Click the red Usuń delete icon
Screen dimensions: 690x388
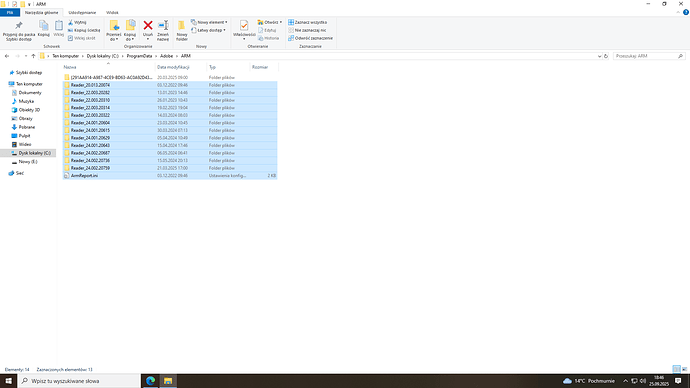point(148,26)
